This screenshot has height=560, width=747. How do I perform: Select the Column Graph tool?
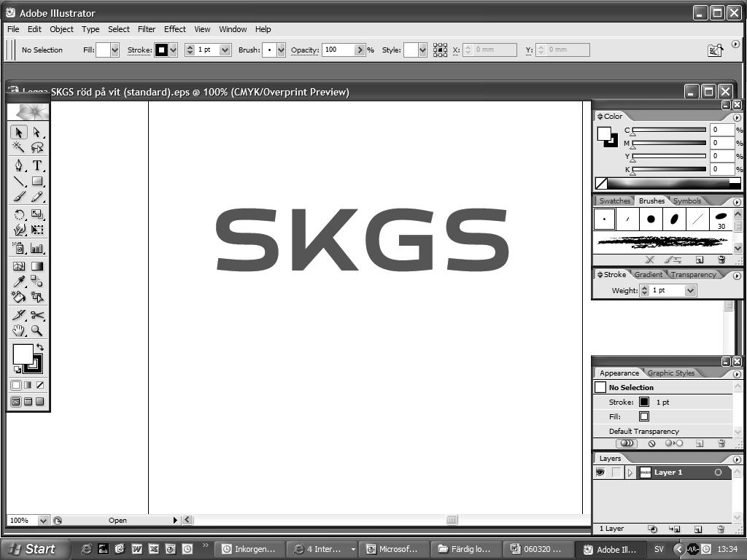(36, 248)
